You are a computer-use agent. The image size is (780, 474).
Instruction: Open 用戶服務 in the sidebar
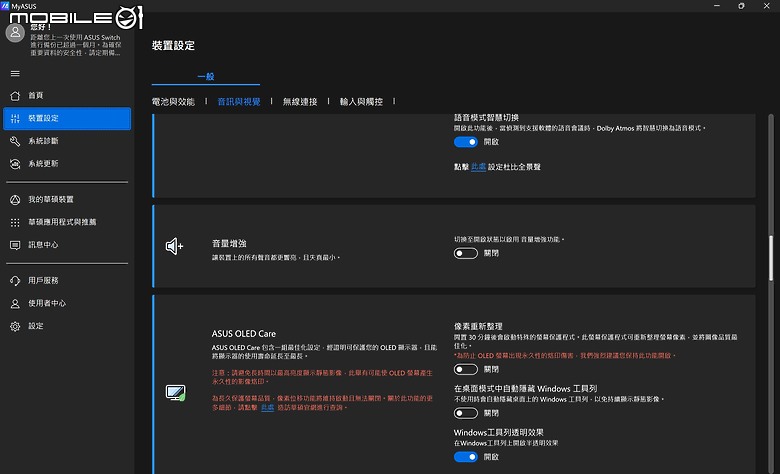point(67,281)
